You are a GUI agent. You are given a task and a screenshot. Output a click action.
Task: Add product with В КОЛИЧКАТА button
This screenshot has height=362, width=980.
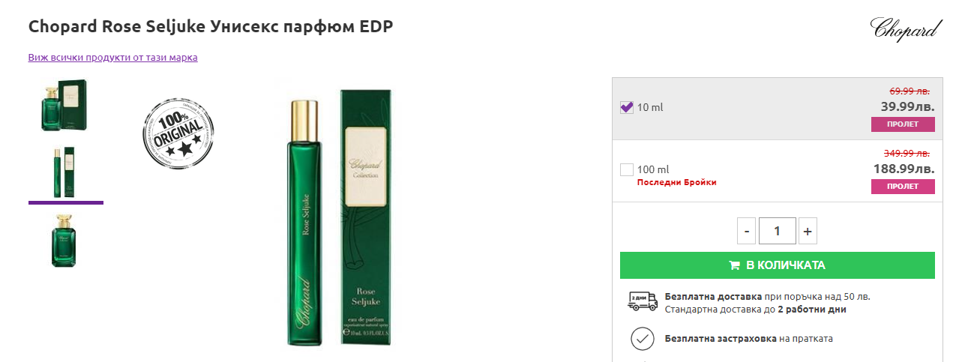coord(777,265)
